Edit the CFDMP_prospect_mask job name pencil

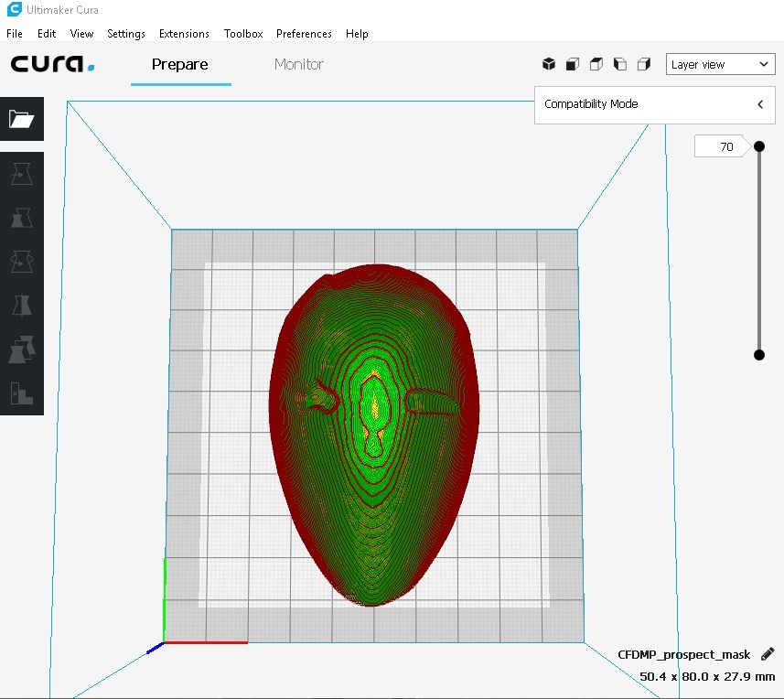pos(768,654)
